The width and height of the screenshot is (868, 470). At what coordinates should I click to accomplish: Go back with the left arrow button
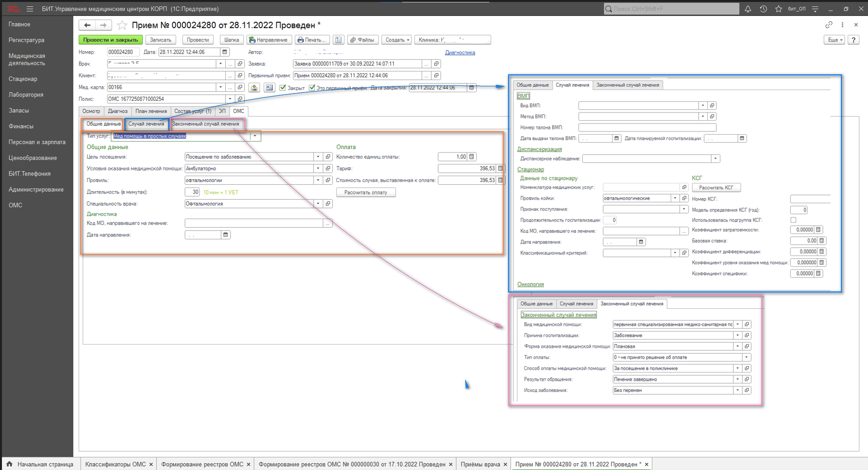[x=87, y=25]
